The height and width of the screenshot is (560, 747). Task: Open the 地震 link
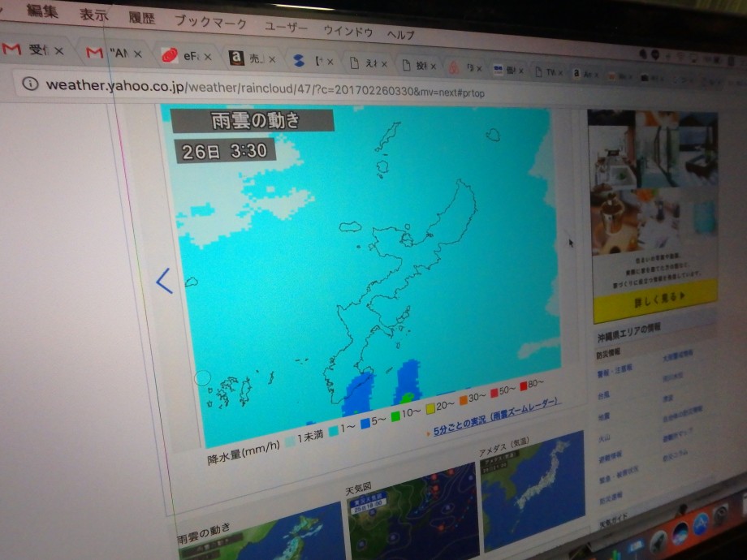coord(604,416)
